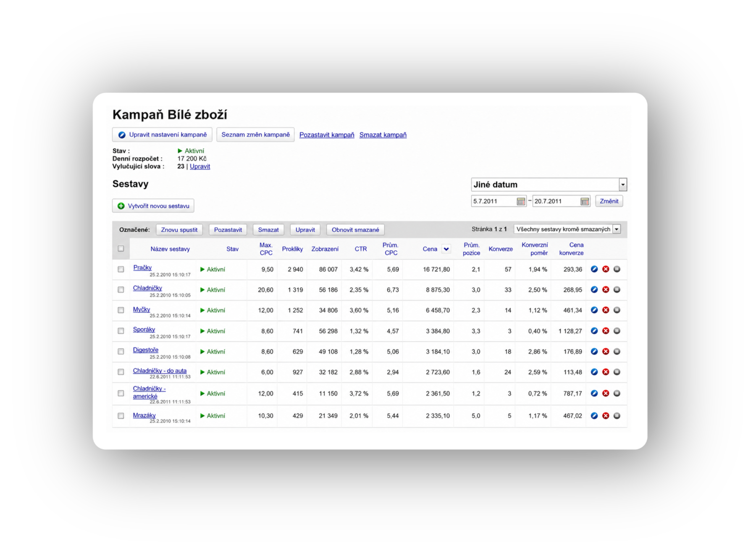Open the pencil edit icon for Digestoře

tap(594, 351)
